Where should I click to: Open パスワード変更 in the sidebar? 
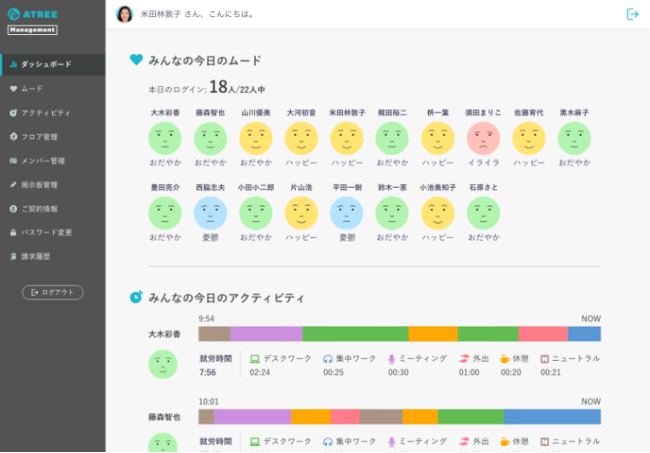(x=46, y=232)
